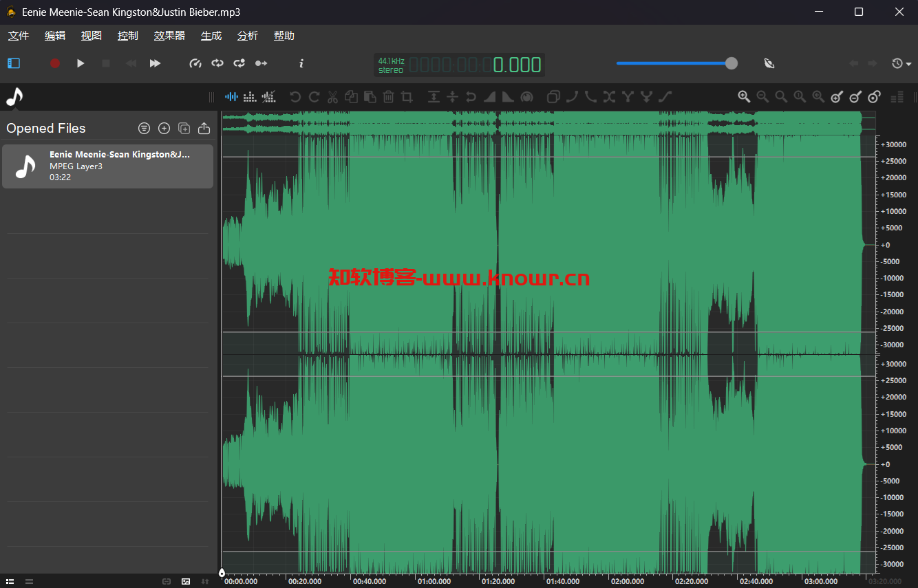Click the zoom back magnifier icon

[x=818, y=97]
